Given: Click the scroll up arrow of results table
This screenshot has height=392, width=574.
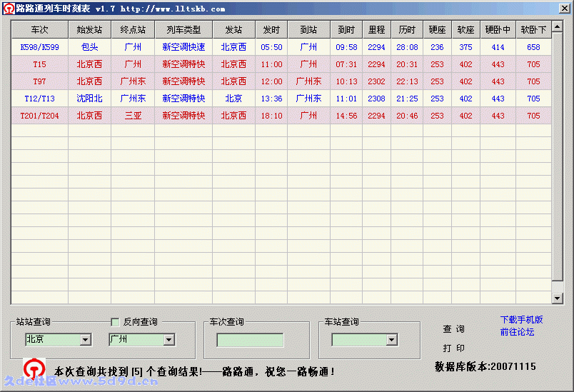Looking at the screenshot, I should pos(557,26).
